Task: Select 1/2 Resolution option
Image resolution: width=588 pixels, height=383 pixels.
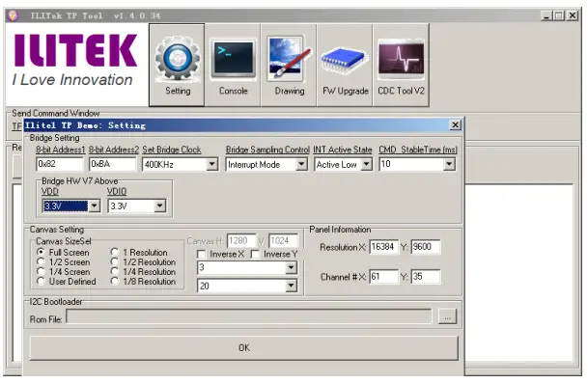Action: [115, 261]
